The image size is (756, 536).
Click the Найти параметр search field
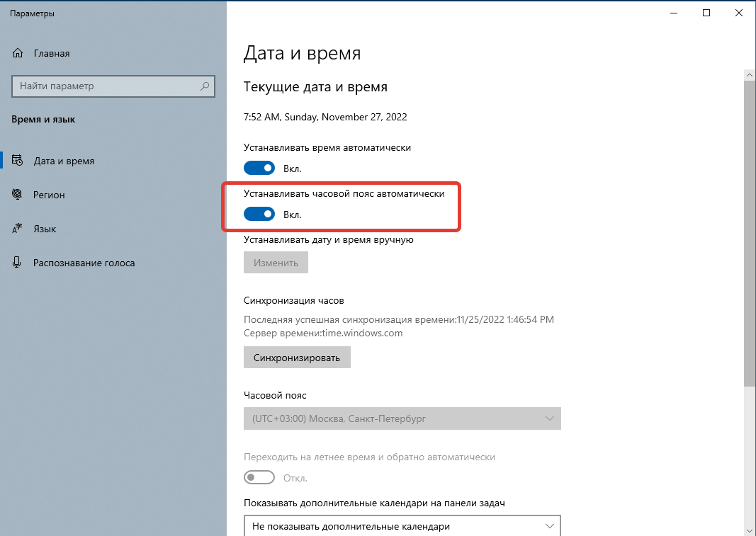pyautogui.click(x=106, y=86)
